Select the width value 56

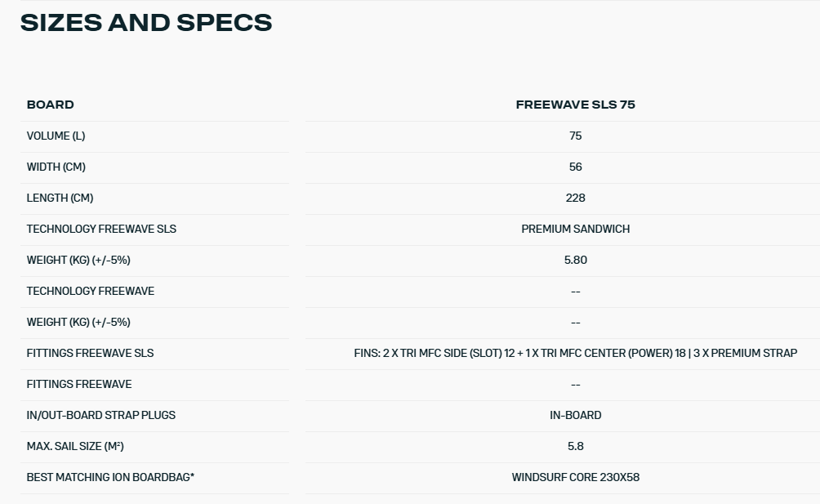575,167
